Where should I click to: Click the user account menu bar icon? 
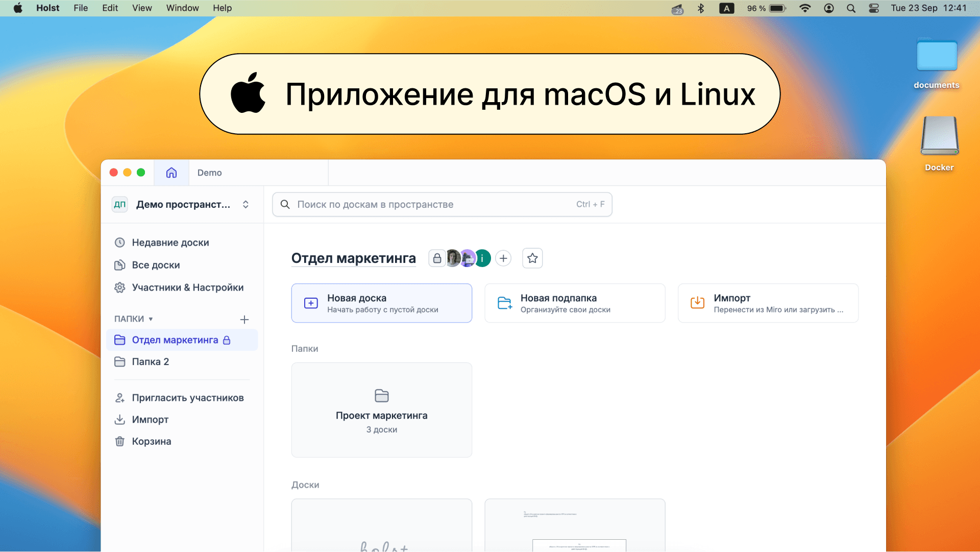pyautogui.click(x=829, y=8)
